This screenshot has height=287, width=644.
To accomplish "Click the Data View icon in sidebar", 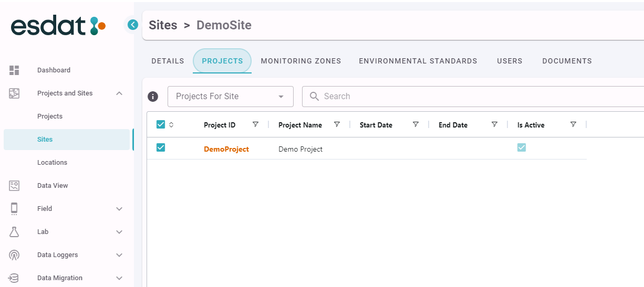I will pos(14,186).
